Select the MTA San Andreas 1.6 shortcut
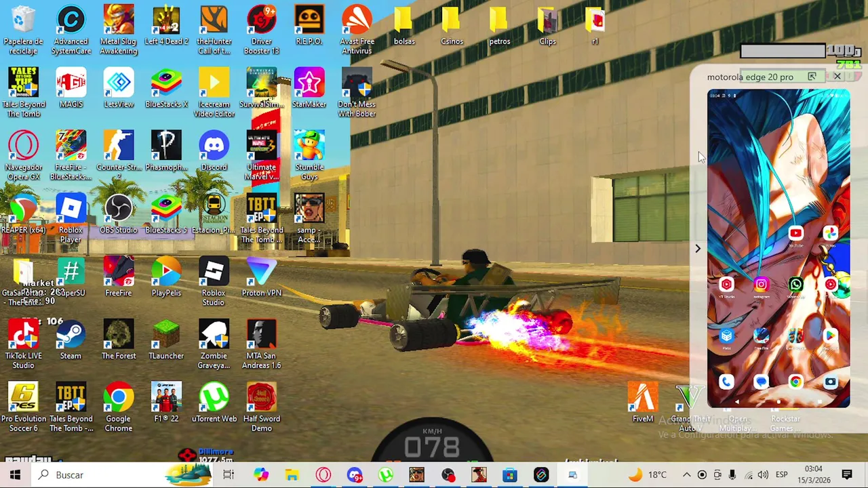 click(x=262, y=344)
